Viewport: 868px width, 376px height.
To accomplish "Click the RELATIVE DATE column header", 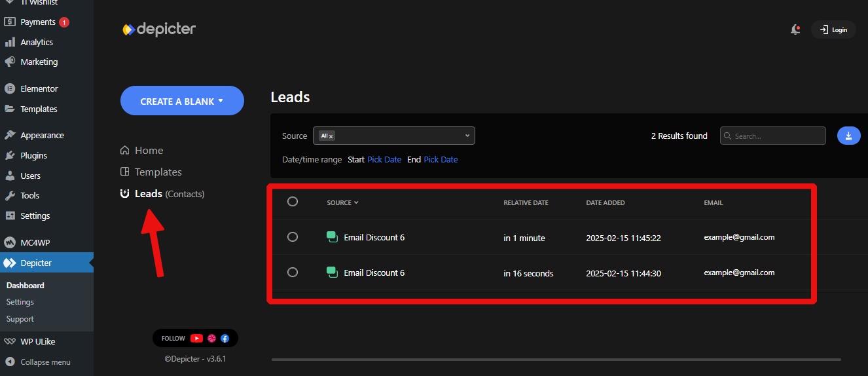I will (526, 202).
